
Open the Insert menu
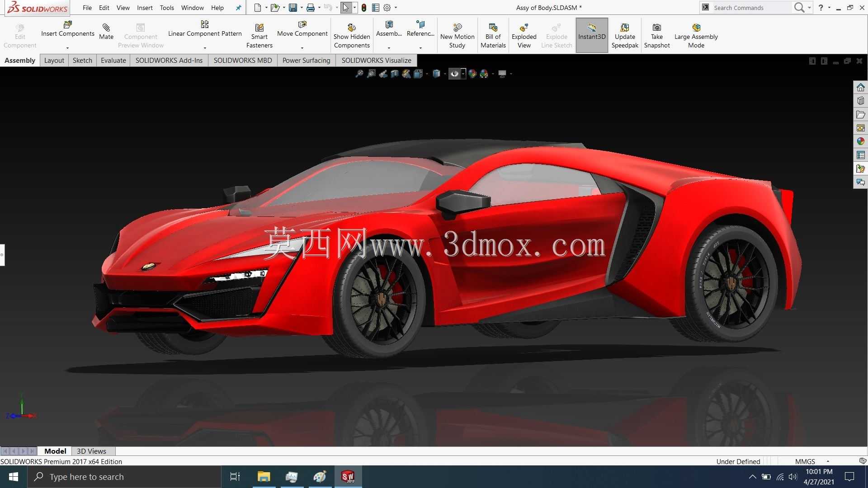tap(145, 8)
